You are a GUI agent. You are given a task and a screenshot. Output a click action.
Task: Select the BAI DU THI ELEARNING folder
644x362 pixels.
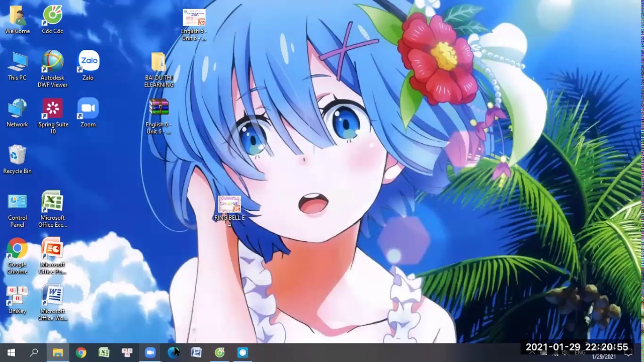[159, 69]
